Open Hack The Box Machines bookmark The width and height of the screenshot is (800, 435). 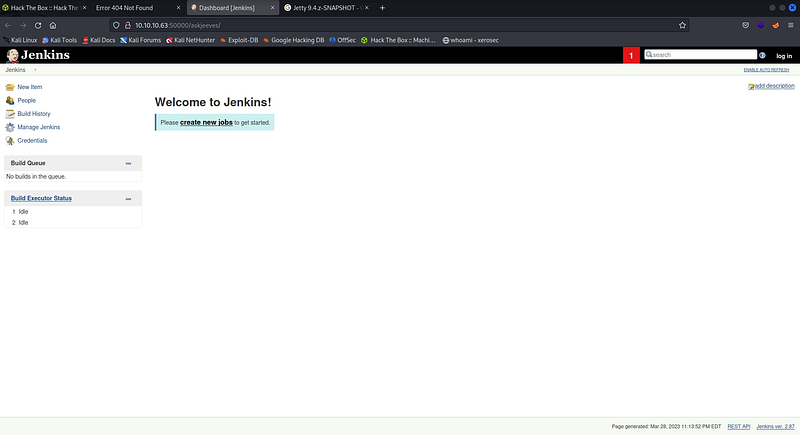[x=398, y=40]
